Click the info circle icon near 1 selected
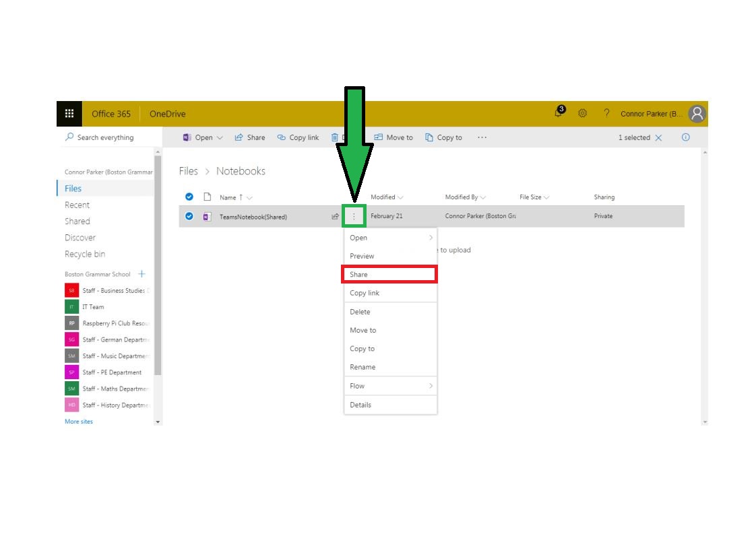Image resolution: width=756 pixels, height=534 pixels. coord(686,137)
